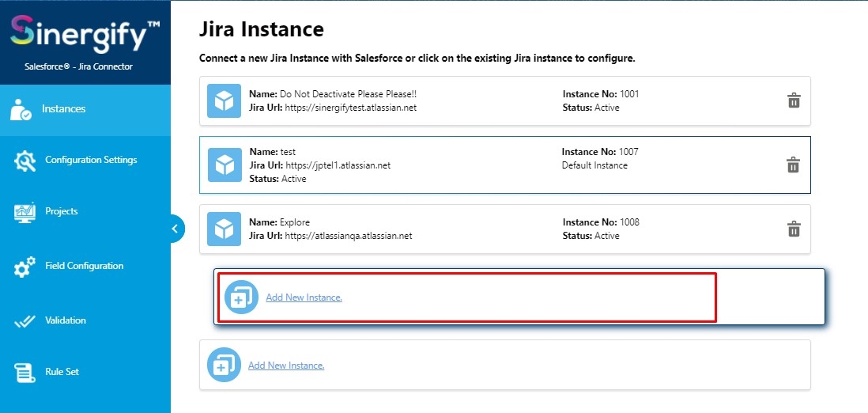Open the atlassianqa.atlassian.net instance card
Screen dimensions: 868x413
(x=505, y=229)
